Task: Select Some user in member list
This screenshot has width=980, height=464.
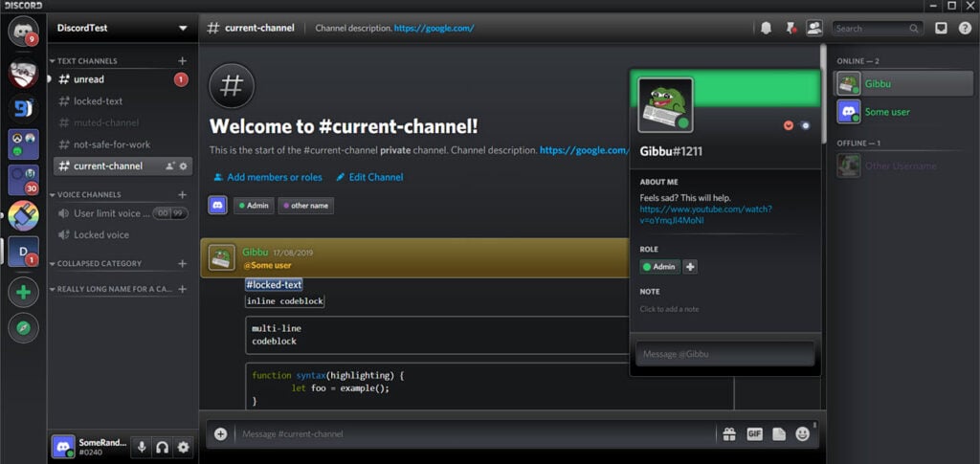Action: tap(903, 112)
